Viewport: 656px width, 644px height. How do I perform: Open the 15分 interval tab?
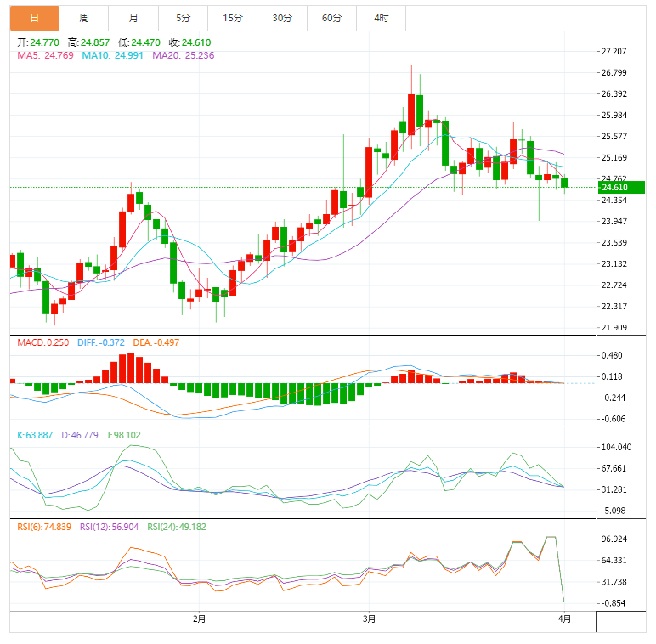click(232, 18)
